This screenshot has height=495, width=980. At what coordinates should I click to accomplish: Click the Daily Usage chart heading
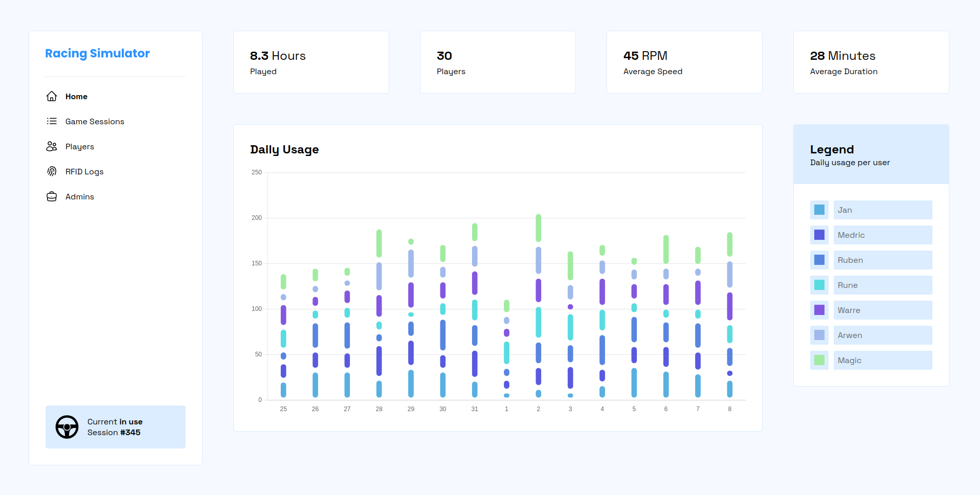pyautogui.click(x=284, y=149)
